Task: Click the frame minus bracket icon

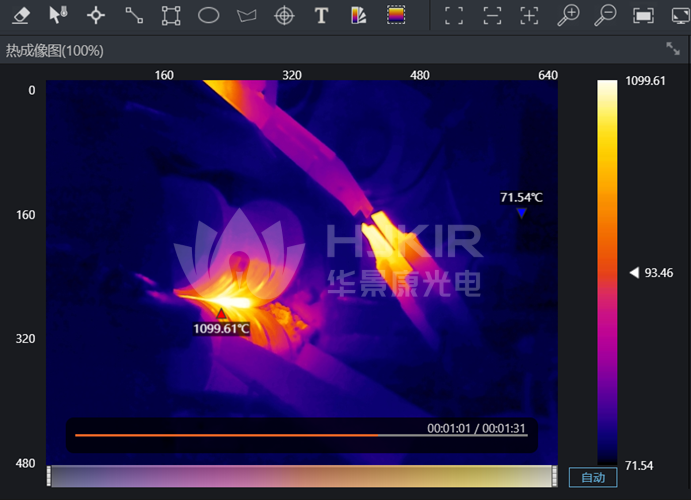Action: click(x=492, y=16)
